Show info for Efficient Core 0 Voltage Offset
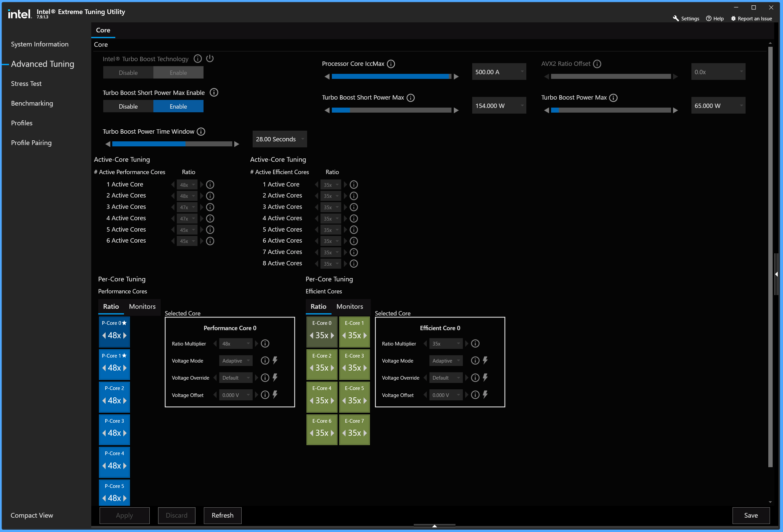Viewport: 783px width, 532px height. (475, 395)
